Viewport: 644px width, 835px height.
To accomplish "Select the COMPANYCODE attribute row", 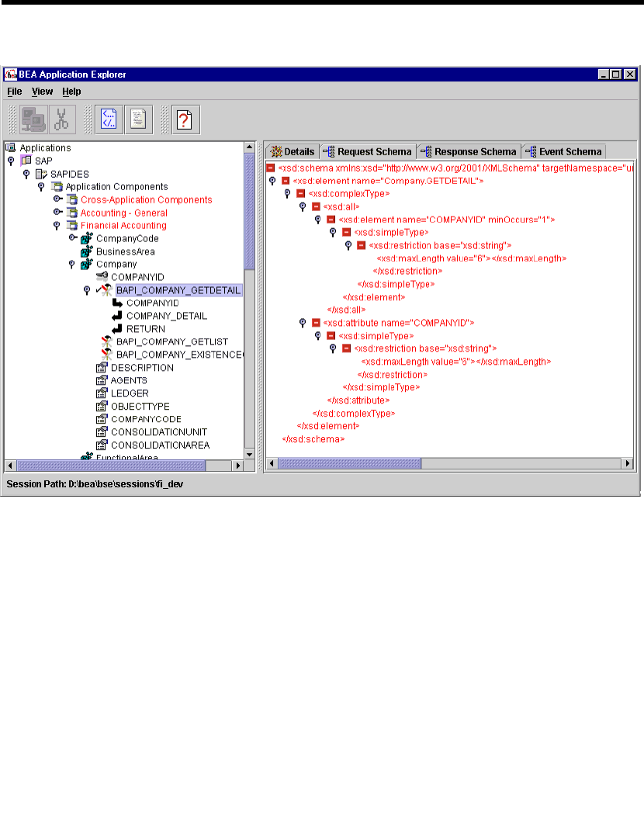I will click(x=146, y=419).
